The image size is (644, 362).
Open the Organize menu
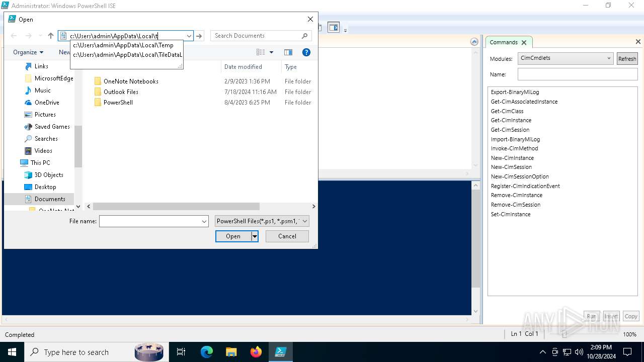[x=28, y=52]
